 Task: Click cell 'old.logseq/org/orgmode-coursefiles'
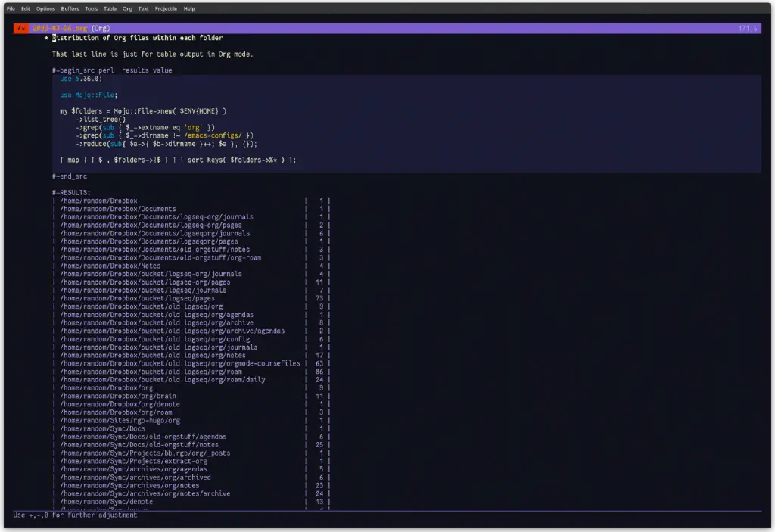(180, 363)
